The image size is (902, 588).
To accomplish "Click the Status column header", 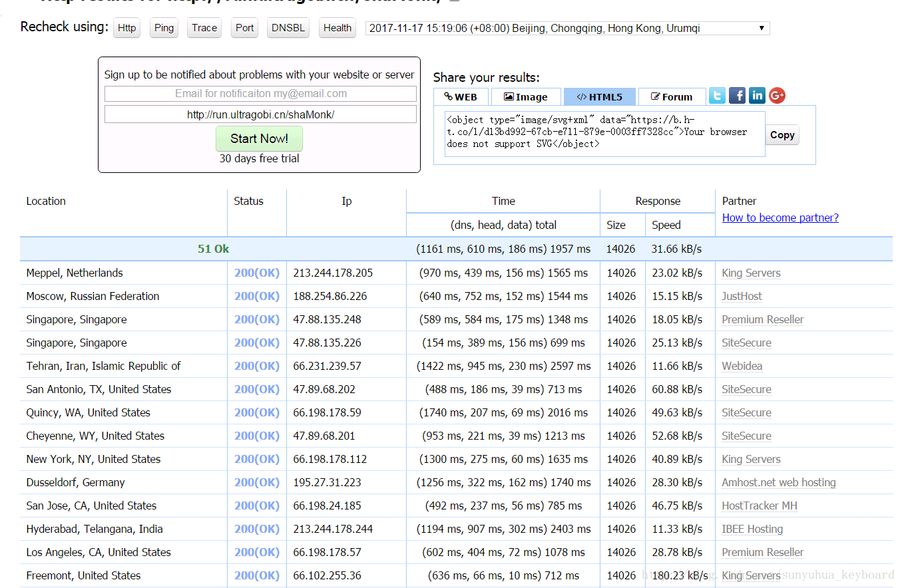I will 248,201.
